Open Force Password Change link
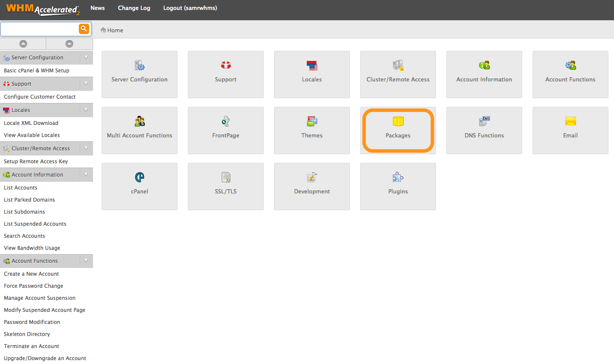 point(34,286)
